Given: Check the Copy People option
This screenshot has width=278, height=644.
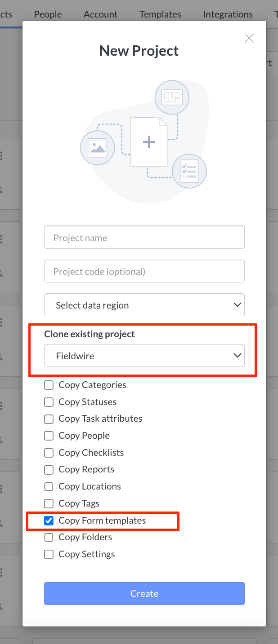Looking at the screenshot, I should pyautogui.click(x=49, y=436).
